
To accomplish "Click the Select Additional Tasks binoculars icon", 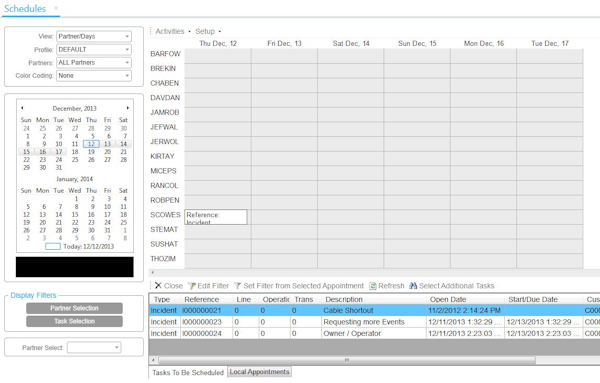I will (413, 286).
